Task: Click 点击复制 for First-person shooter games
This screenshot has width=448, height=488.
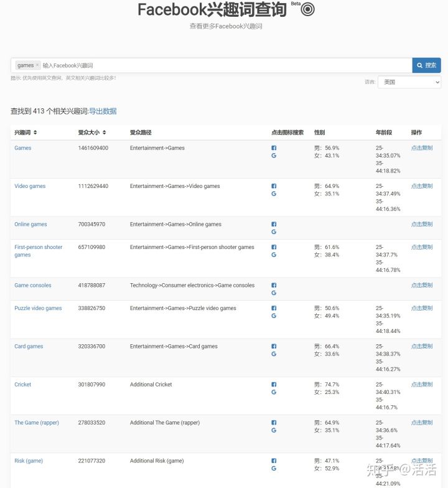Action: 422,247
